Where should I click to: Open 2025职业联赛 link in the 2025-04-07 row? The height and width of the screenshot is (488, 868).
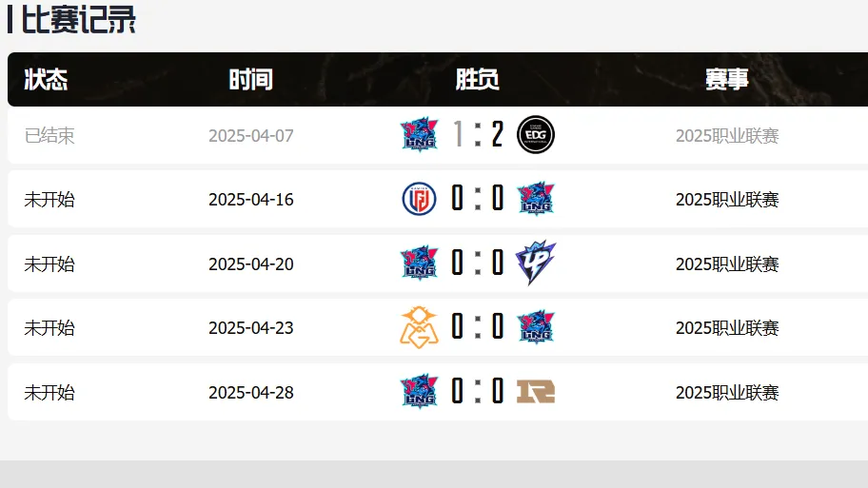coord(727,135)
